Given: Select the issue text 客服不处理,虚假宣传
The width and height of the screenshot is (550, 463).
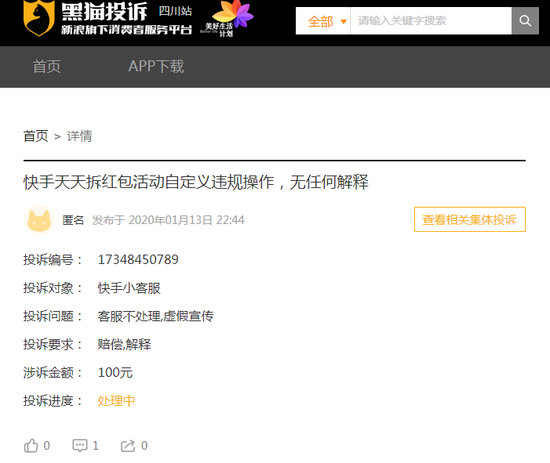Looking at the screenshot, I should 155,316.
